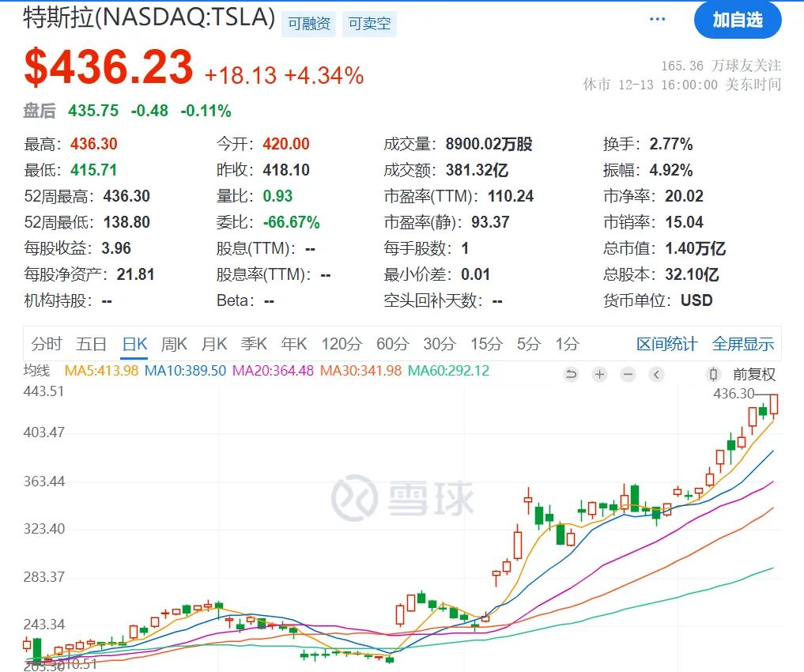Zoom in chart with plus icon
Image resolution: width=804 pixels, height=672 pixels.
pyautogui.click(x=600, y=374)
